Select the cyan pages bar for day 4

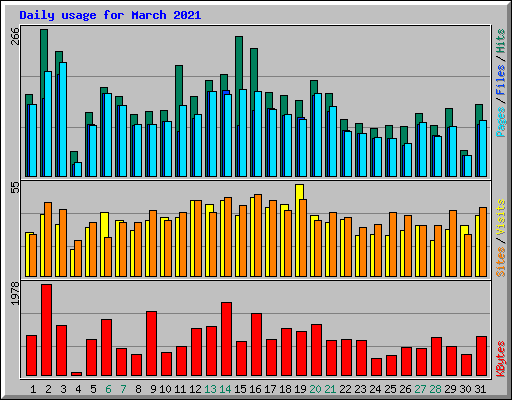coord(78,169)
